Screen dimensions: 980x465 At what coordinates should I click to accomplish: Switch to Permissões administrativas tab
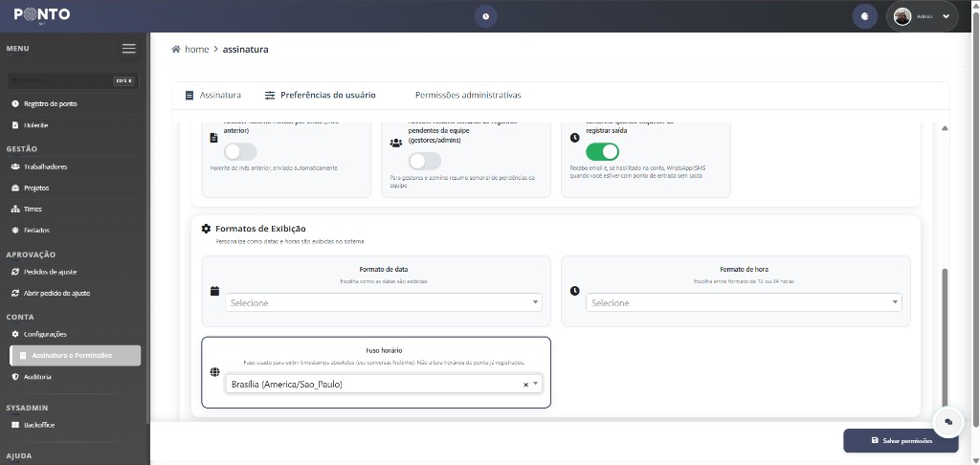[x=468, y=96]
